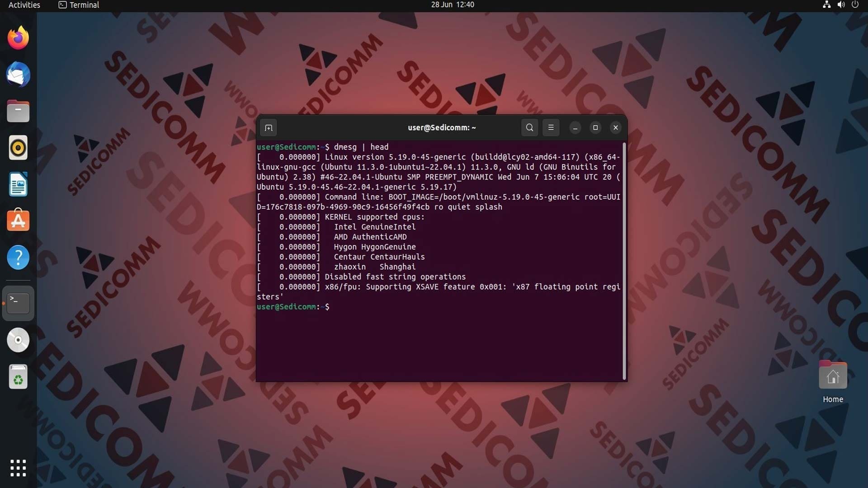The image size is (868, 488).
Task: Open the Trash in dock
Action: pyautogui.click(x=18, y=377)
